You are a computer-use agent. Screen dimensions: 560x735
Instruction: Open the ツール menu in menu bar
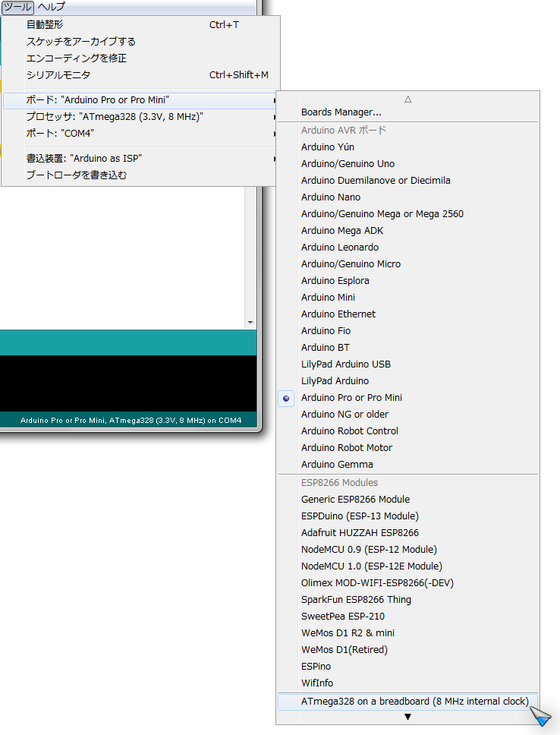click(17, 7)
